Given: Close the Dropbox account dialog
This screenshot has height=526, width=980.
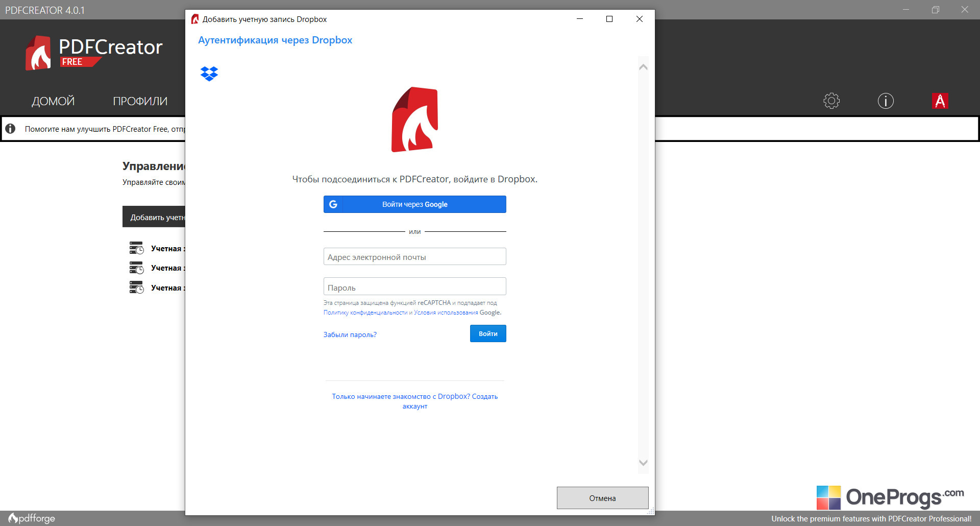Looking at the screenshot, I should pos(640,19).
